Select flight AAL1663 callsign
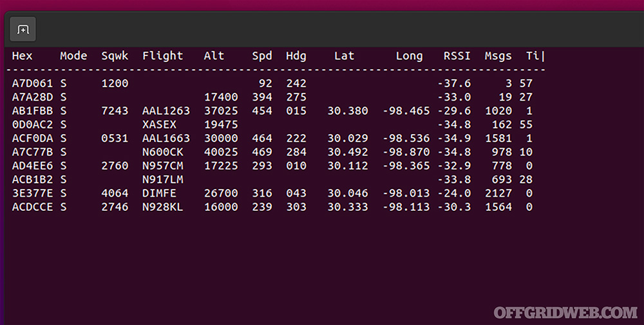644x325 pixels. click(x=166, y=139)
